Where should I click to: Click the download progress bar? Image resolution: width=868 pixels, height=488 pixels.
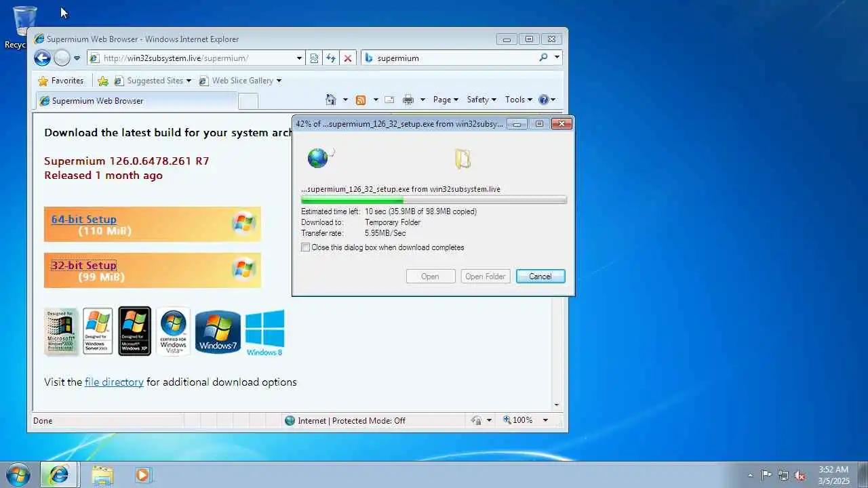tap(434, 200)
